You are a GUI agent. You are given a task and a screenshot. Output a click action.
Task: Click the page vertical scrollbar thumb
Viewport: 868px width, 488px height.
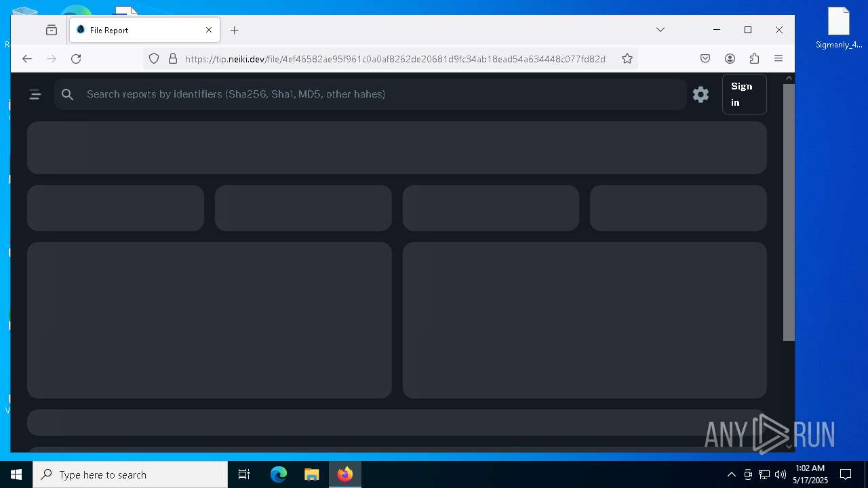789,212
